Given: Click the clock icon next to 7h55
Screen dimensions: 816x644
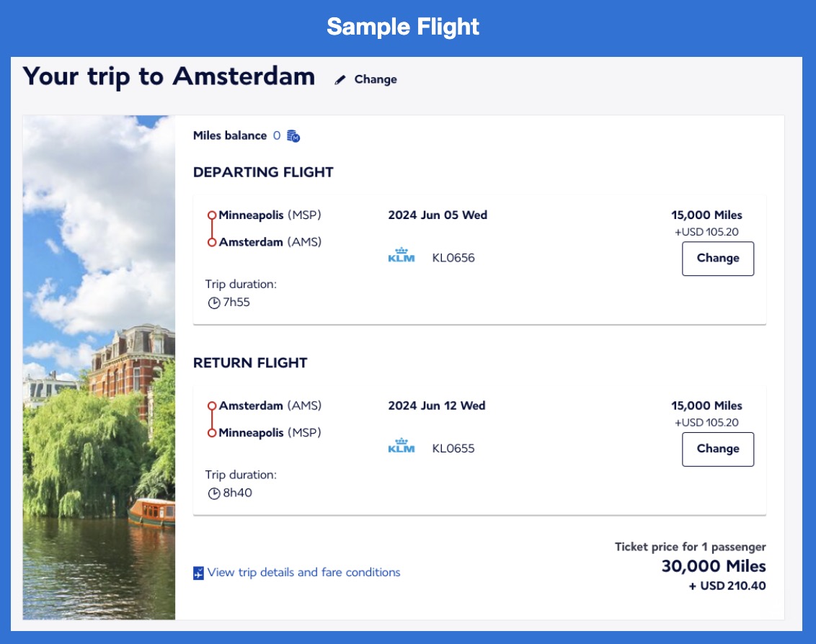Looking at the screenshot, I should click(x=214, y=303).
